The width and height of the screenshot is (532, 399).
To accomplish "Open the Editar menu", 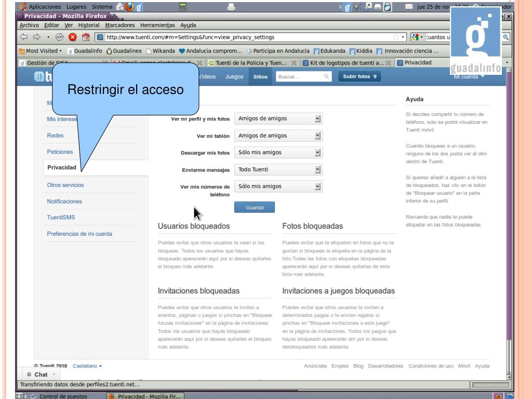I will coord(51,25).
